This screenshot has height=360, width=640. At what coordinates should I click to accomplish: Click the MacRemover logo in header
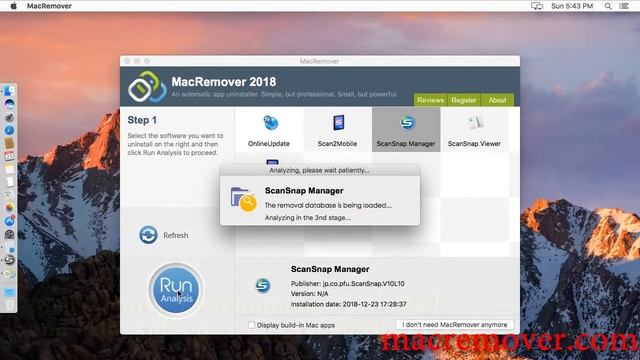[x=147, y=87]
